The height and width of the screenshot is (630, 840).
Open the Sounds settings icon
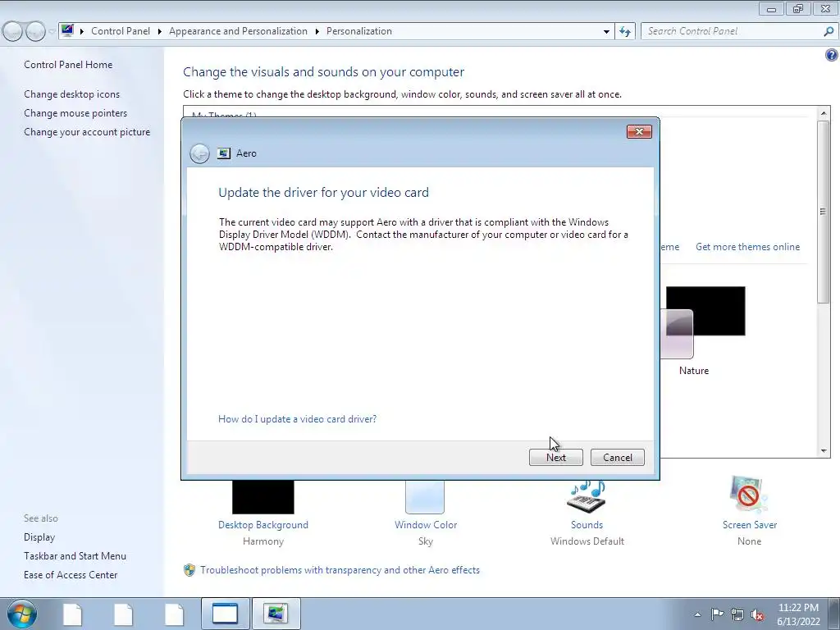click(587, 496)
